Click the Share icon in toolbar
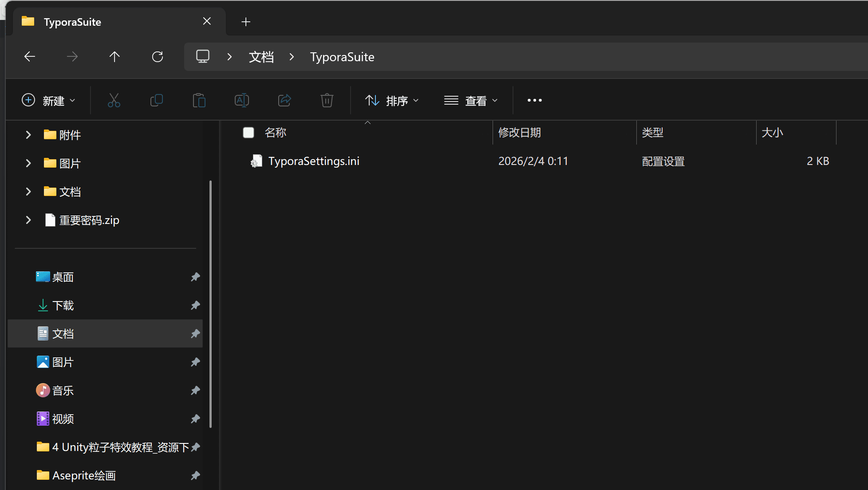868x490 pixels. click(x=284, y=101)
